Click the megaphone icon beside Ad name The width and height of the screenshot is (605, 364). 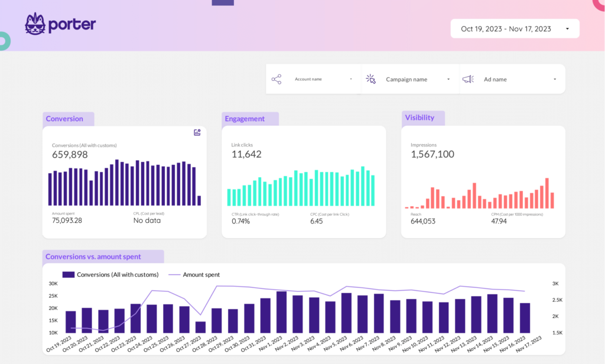tap(468, 79)
